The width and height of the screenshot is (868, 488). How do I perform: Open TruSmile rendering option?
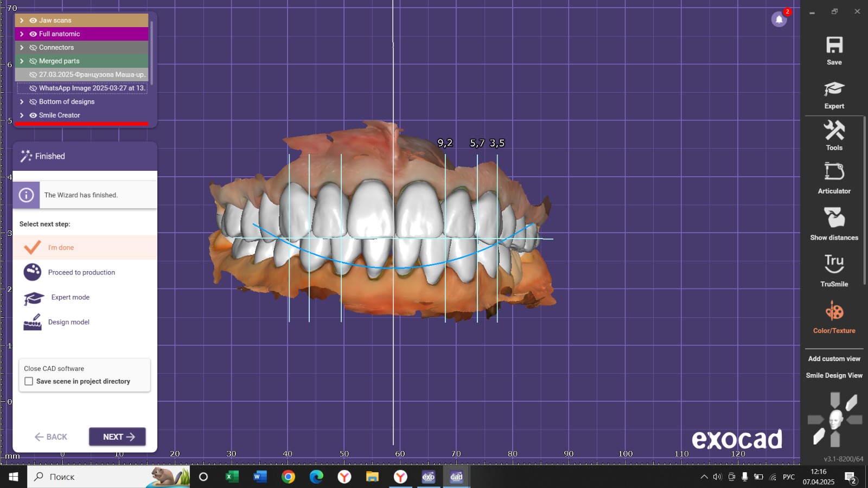click(834, 265)
